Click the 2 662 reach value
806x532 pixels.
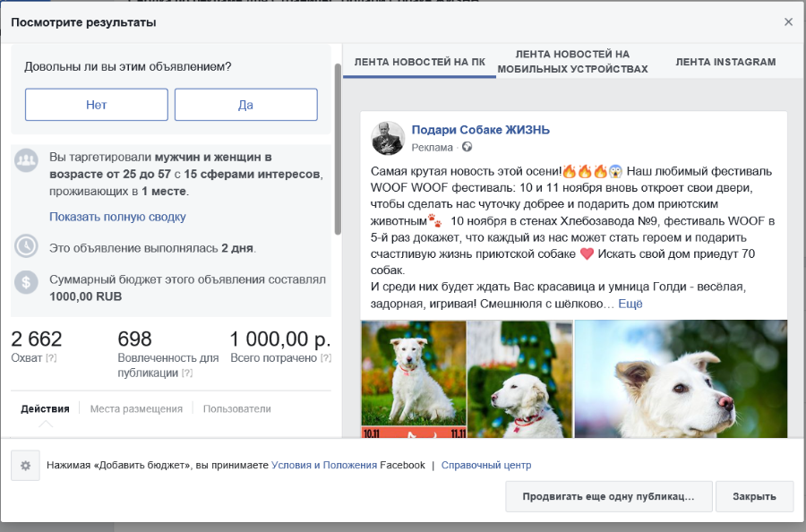pos(37,339)
